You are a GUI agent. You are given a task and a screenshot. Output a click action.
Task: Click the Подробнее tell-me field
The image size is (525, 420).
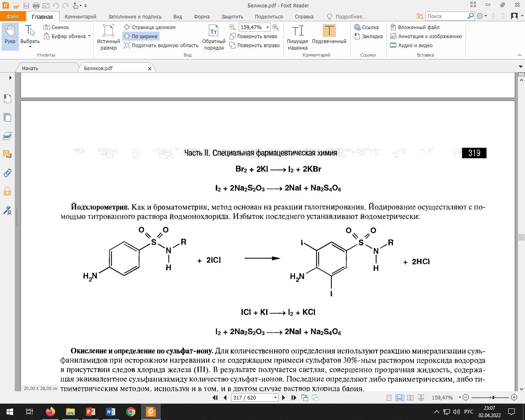tap(351, 16)
